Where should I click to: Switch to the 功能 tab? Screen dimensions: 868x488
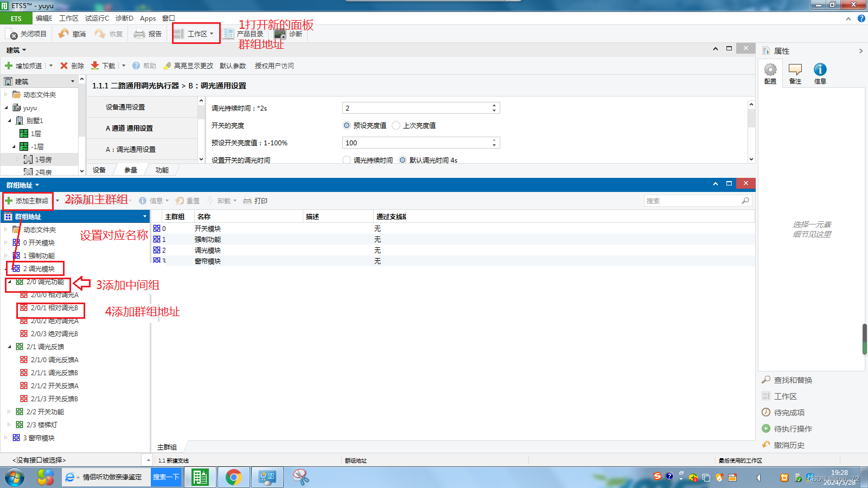pos(162,170)
